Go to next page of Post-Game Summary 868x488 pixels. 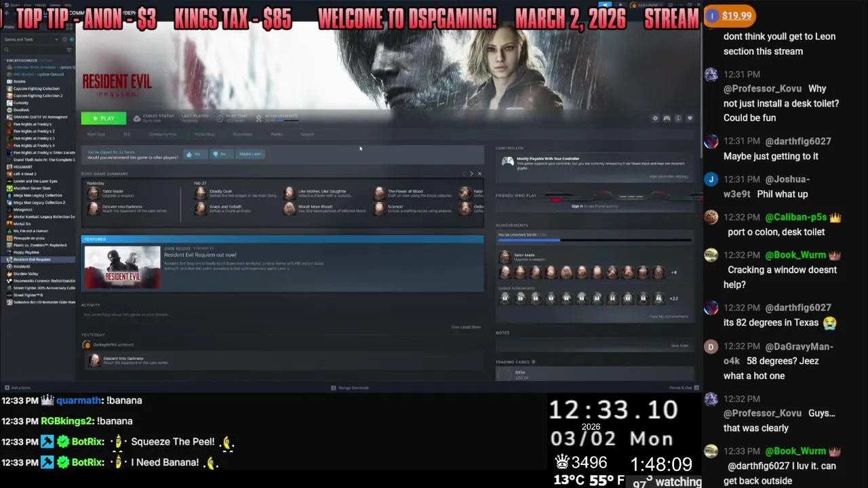pos(471,174)
